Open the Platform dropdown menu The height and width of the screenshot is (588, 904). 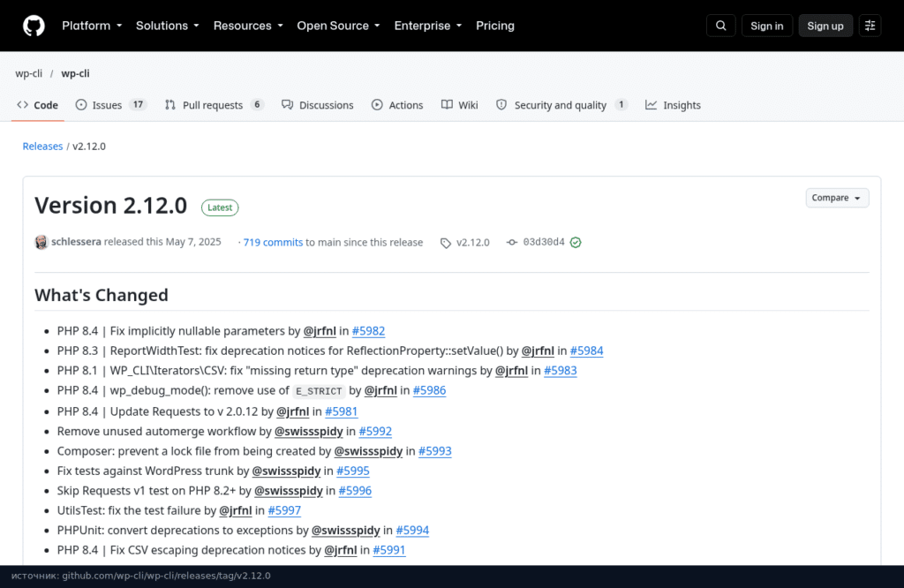(92, 26)
